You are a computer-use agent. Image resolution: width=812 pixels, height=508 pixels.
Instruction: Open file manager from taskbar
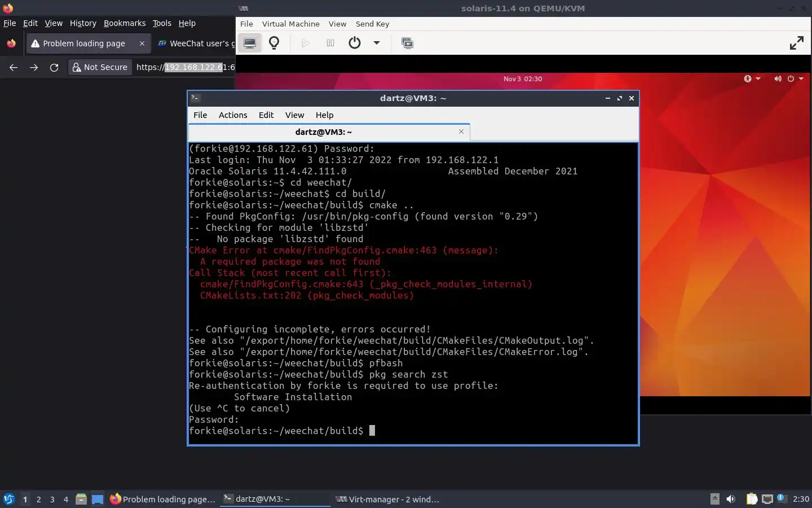tap(81, 499)
